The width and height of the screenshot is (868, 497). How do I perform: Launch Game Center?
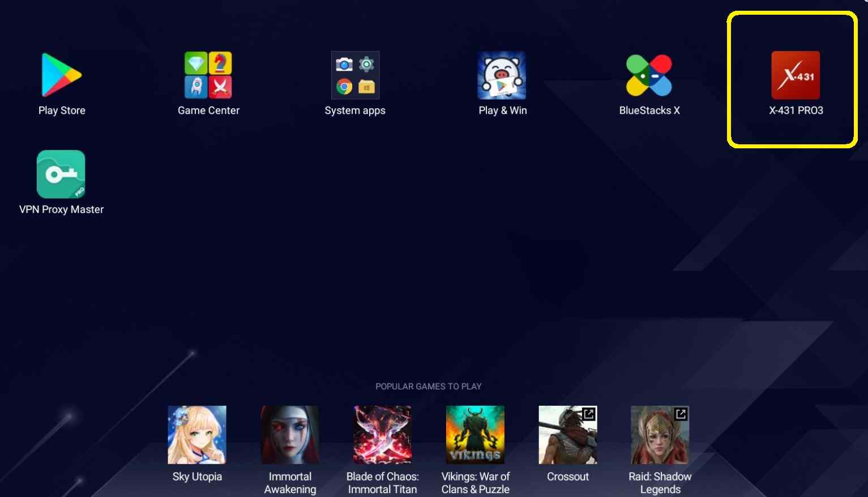click(x=208, y=75)
